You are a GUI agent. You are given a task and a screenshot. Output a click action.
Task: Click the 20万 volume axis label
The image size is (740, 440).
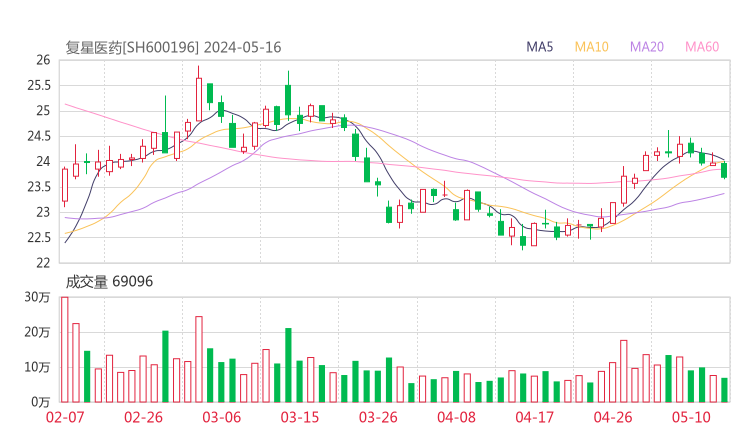(x=37, y=332)
